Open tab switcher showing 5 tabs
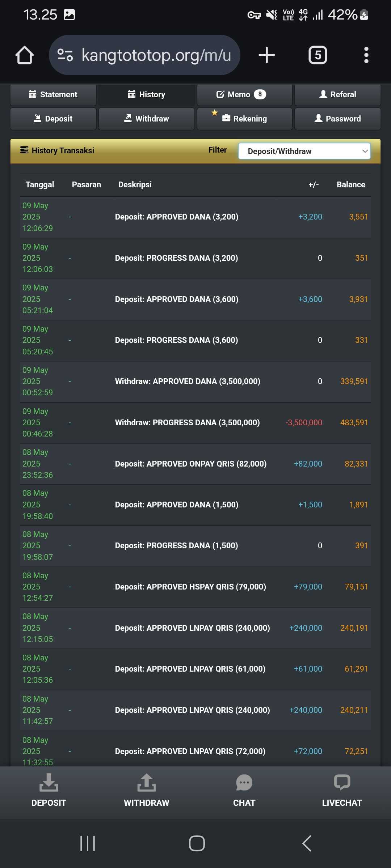The width and height of the screenshot is (391, 868). click(x=318, y=55)
